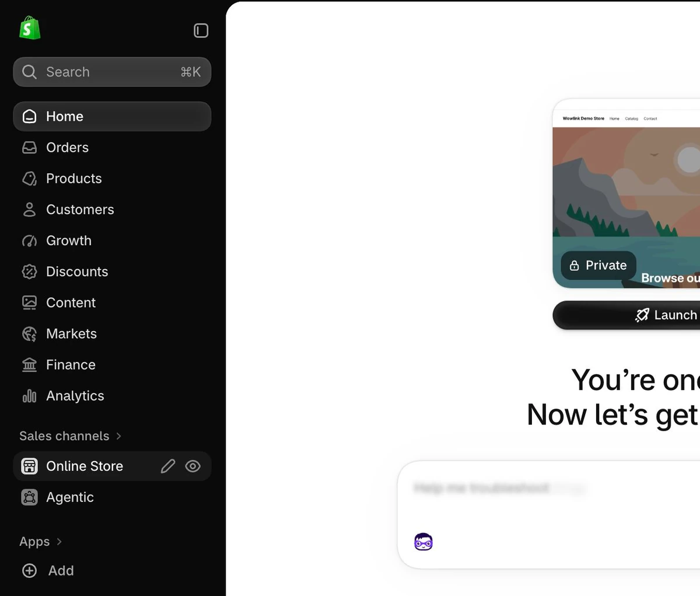
Task: Open Discounts page
Action: (77, 271)
